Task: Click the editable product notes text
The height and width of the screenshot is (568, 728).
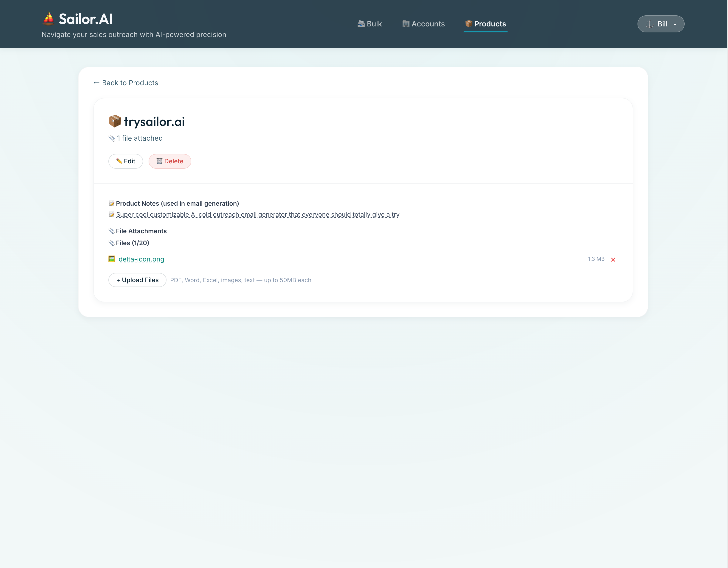Action: click(x=257, y=214)
